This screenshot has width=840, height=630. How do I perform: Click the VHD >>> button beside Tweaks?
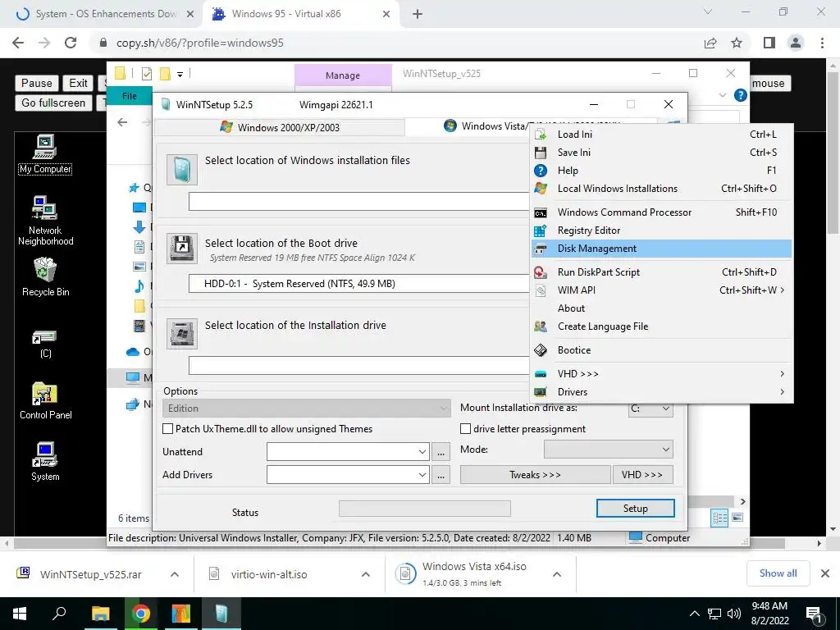[x=641, y=475]
